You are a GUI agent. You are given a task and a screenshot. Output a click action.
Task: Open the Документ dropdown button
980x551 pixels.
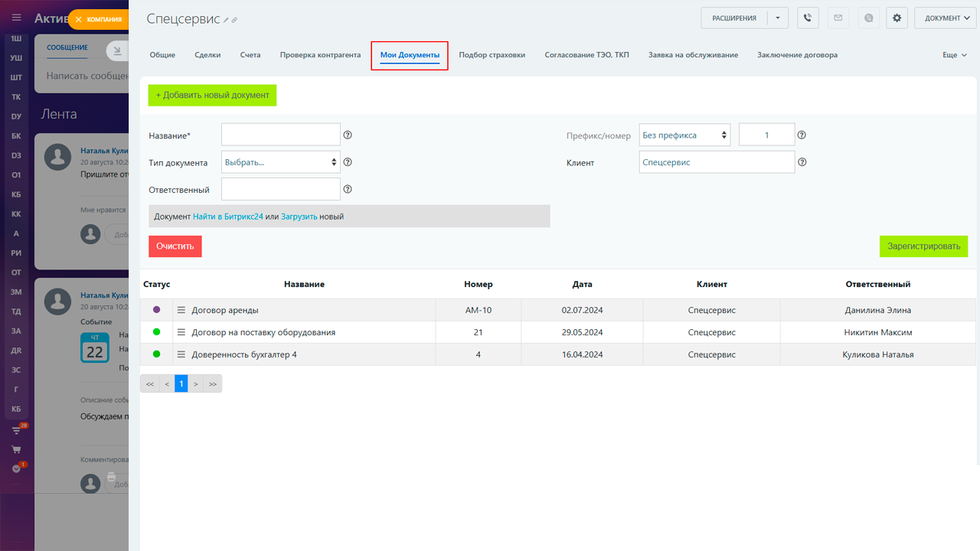[x=946, y=18]
